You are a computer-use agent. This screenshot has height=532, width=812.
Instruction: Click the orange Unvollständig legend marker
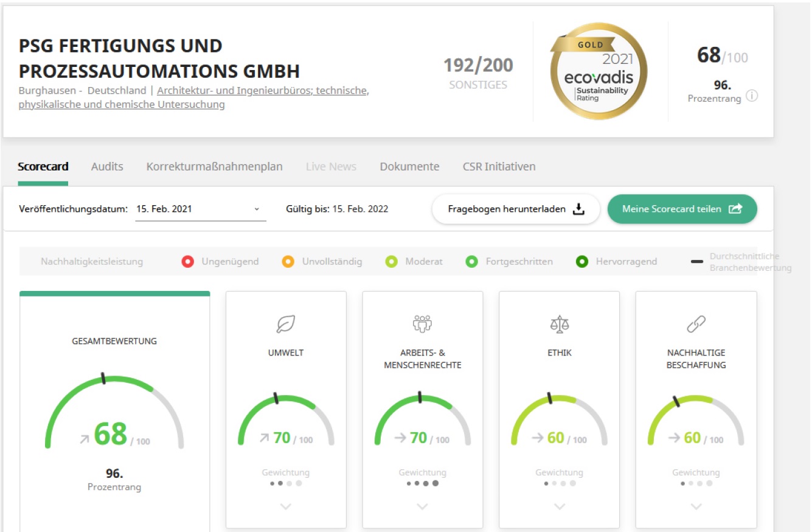click(288, 262)
